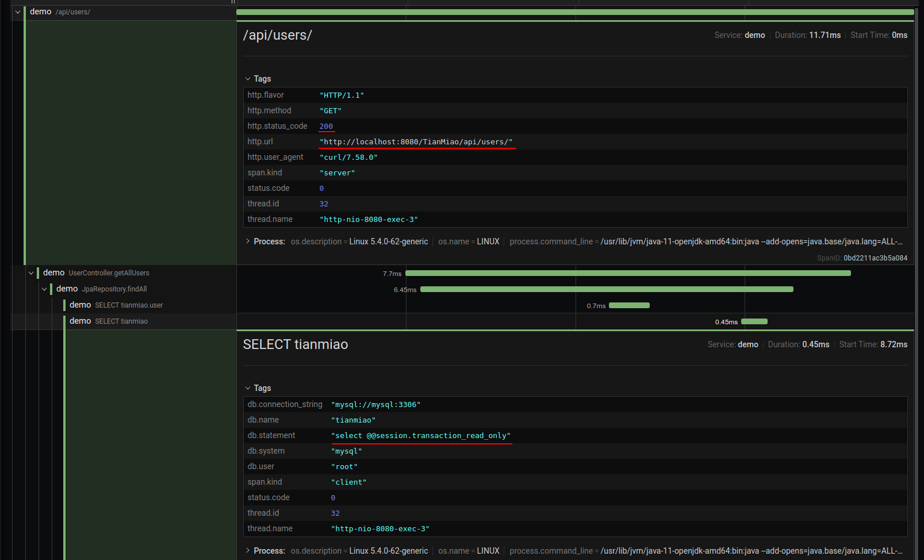Image resolution: width=924 pixels, height=560 pixels.
Task: Collapse the demo /api/users/ root span chevron
Action: click(x=18, y=12)
